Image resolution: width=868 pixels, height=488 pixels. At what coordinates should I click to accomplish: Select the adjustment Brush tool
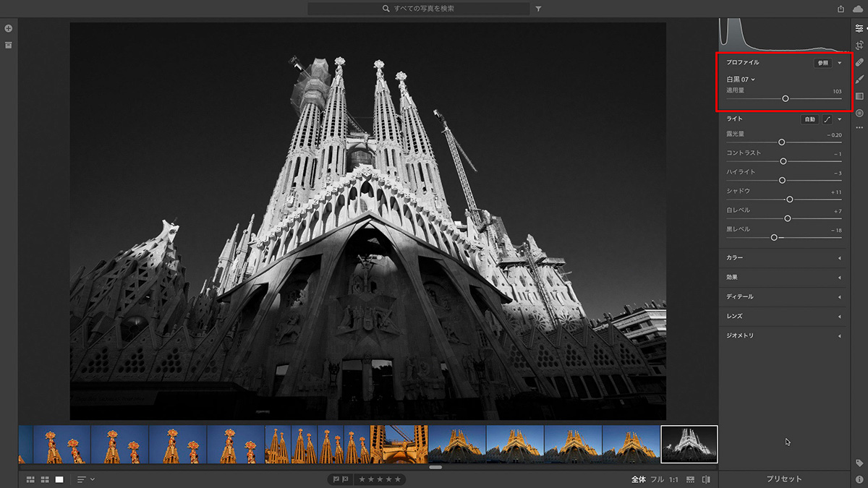[x=859, y=79]
